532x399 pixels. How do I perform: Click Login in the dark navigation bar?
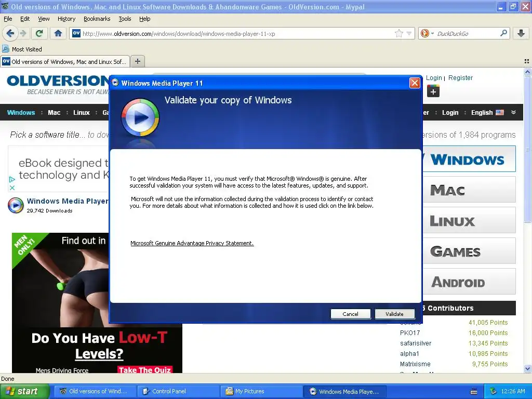pyautogui.click(x=450, y=112)
